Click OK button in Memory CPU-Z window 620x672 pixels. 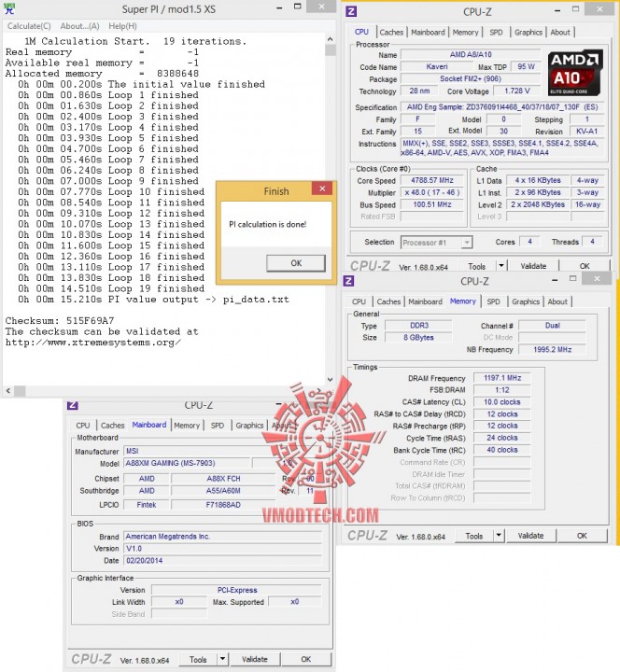pyautogui.click(x=582, y=536)
